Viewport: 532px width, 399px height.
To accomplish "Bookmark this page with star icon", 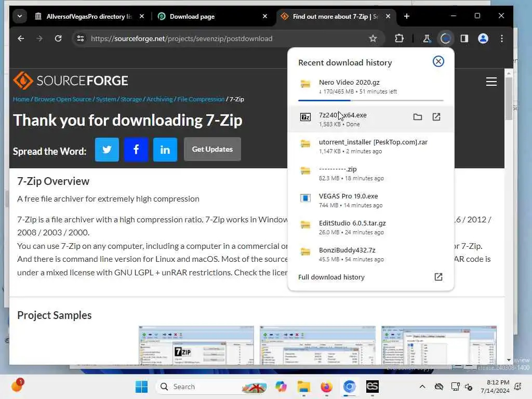I will click(x=373, y=38).
